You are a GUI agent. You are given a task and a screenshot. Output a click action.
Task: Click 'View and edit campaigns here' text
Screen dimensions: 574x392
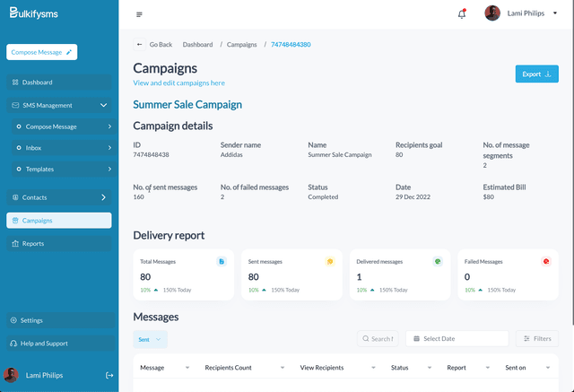(x=179, y=83)
